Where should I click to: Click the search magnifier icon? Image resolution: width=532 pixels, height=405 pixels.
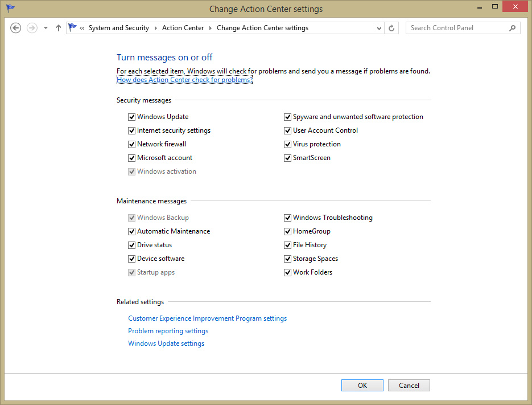tap(512, 28)
